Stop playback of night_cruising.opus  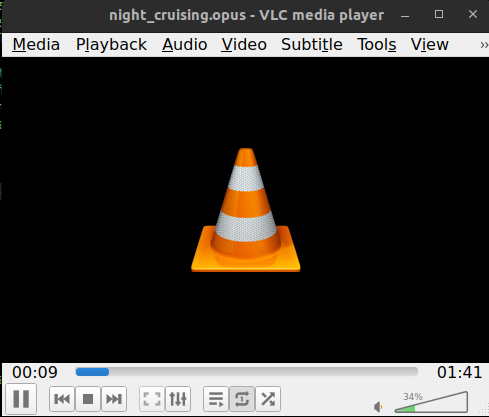click(88, 399)
